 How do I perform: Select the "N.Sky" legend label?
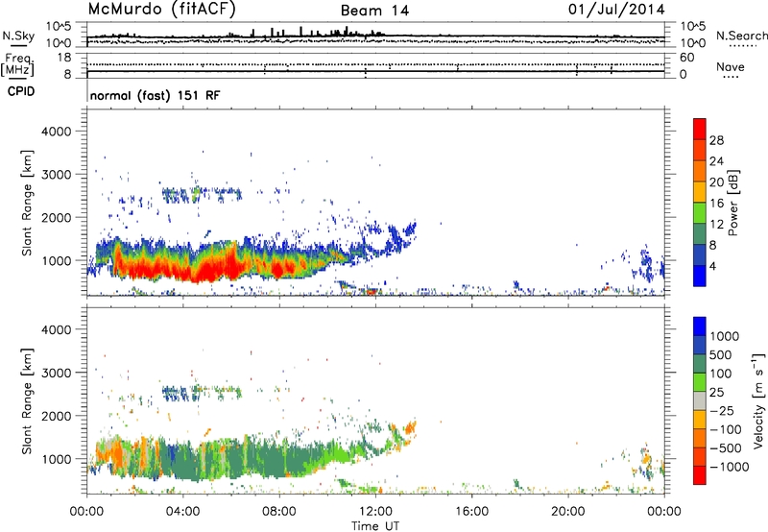[18, 36]
